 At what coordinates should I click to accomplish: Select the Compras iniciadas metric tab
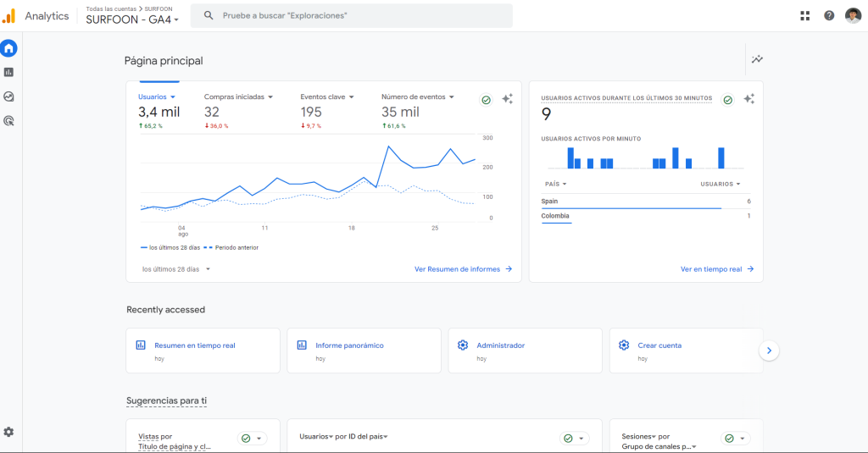tap(238, 97)
